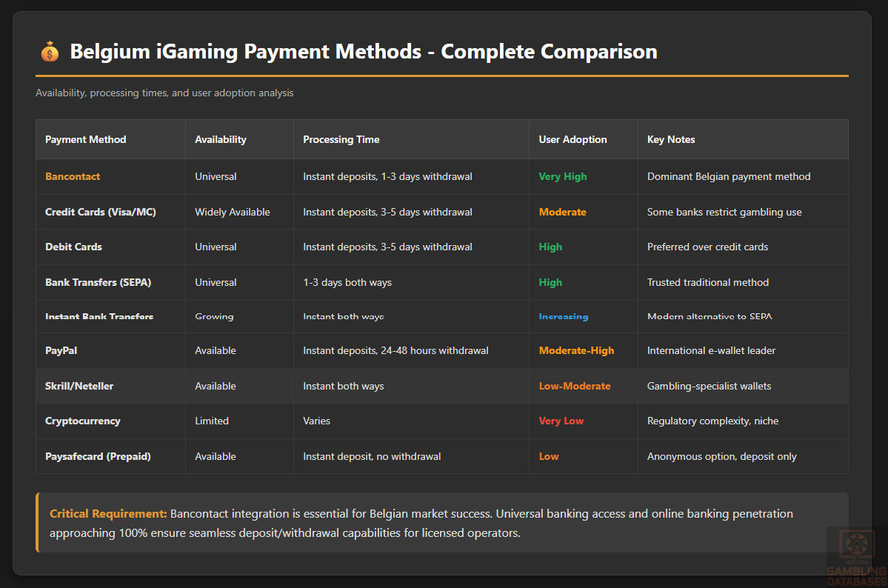
Task: Click the money bag icon beside the title
Action: pos(50,52)
